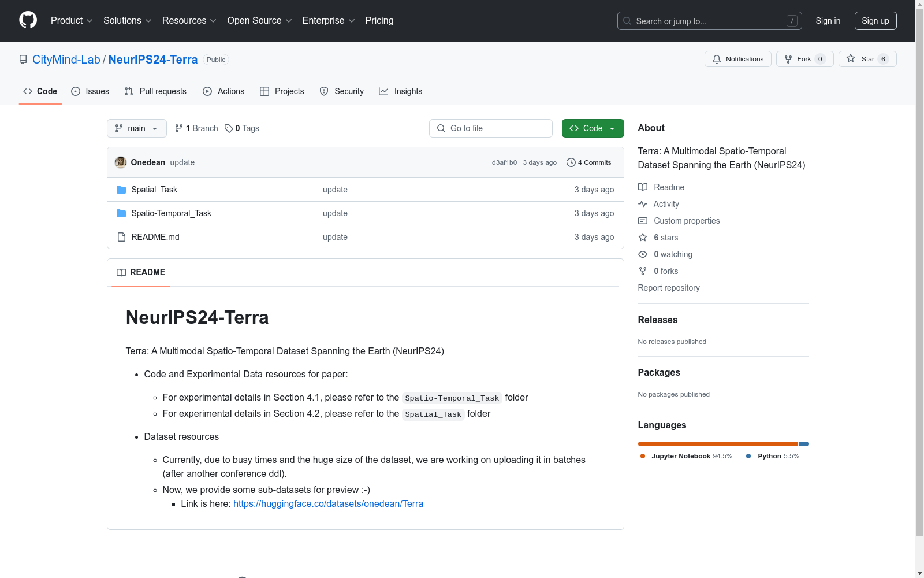
Task: Expand the Resources menu
Action: 189,20
